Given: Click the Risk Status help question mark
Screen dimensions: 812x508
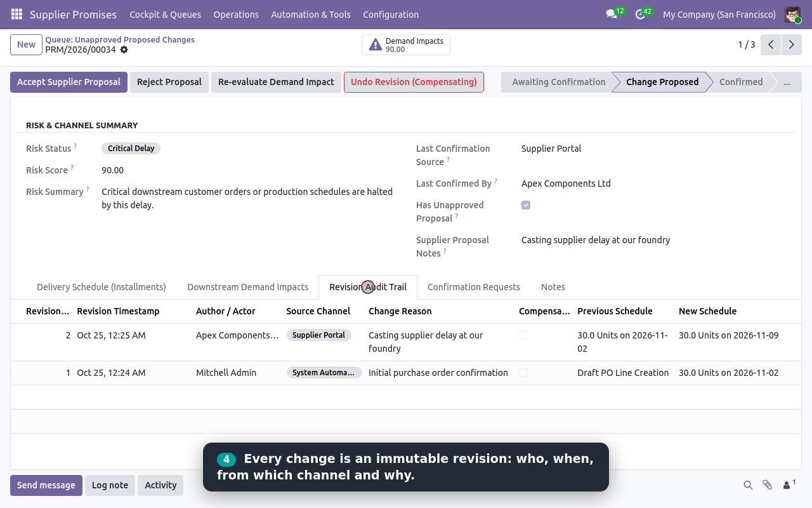Looking at the screenshot, I should tap(75, 146).
